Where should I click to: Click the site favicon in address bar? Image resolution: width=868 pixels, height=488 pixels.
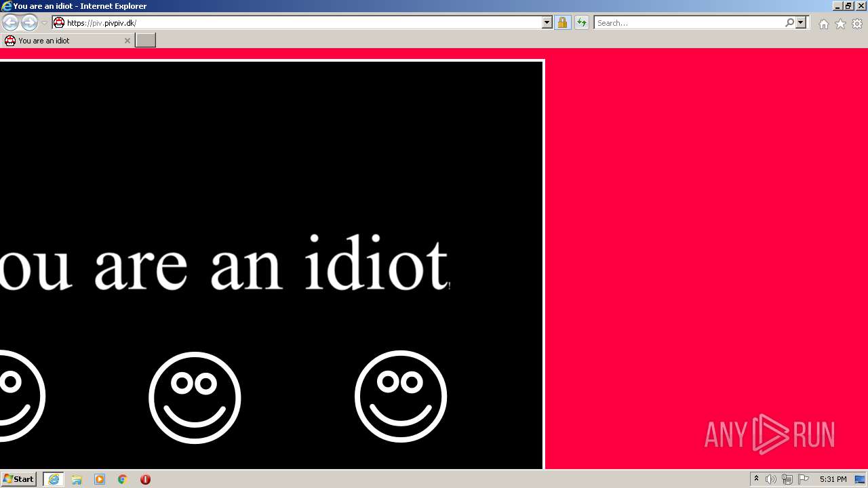(x=59, y=23)
